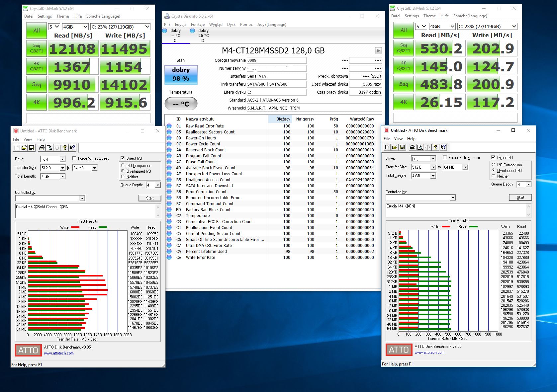The width and height of the screenshot is (557, 392).
Task: Click the green All button in right CrystalDiskMark
Action: point(403,31)
